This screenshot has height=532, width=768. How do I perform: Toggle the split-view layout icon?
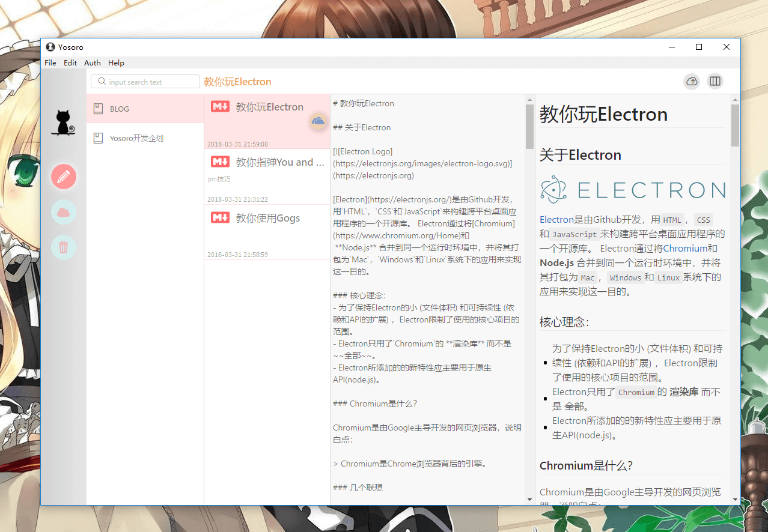tap(715, 81)
